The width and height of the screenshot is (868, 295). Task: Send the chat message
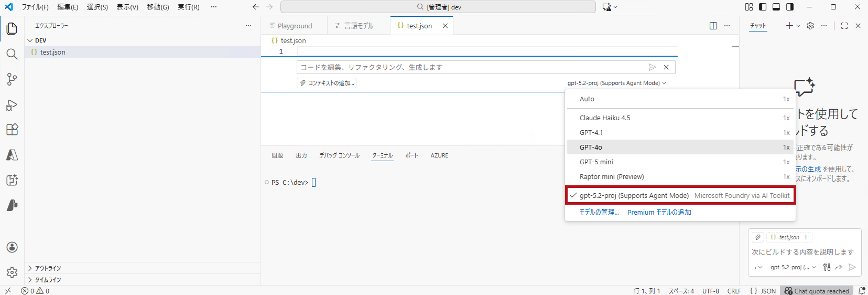[852, 267]
